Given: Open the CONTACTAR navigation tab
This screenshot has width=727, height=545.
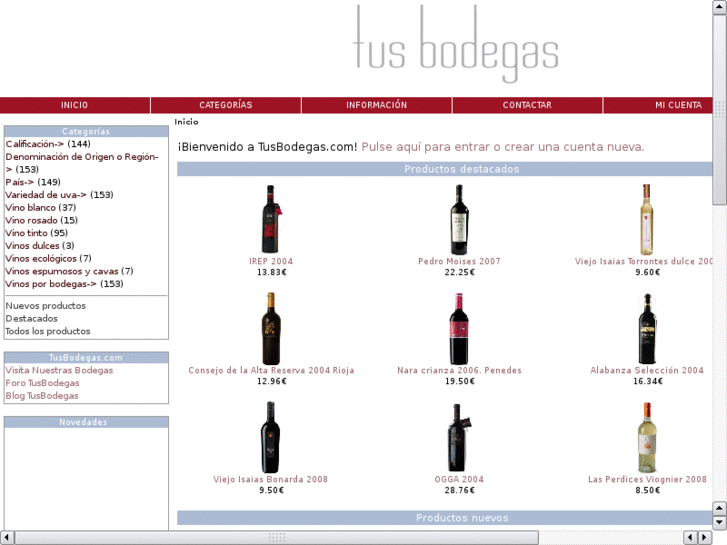Looking at the screenshot, I should pyautogui.click(x=527, y=105).
